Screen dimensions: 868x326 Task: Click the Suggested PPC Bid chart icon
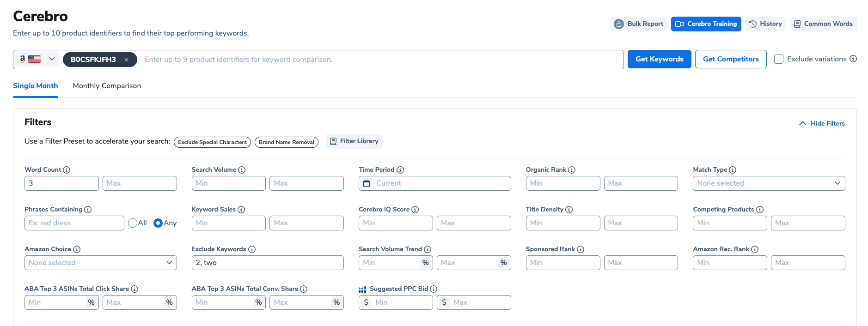pyautogui.click(x=362, y=289)
